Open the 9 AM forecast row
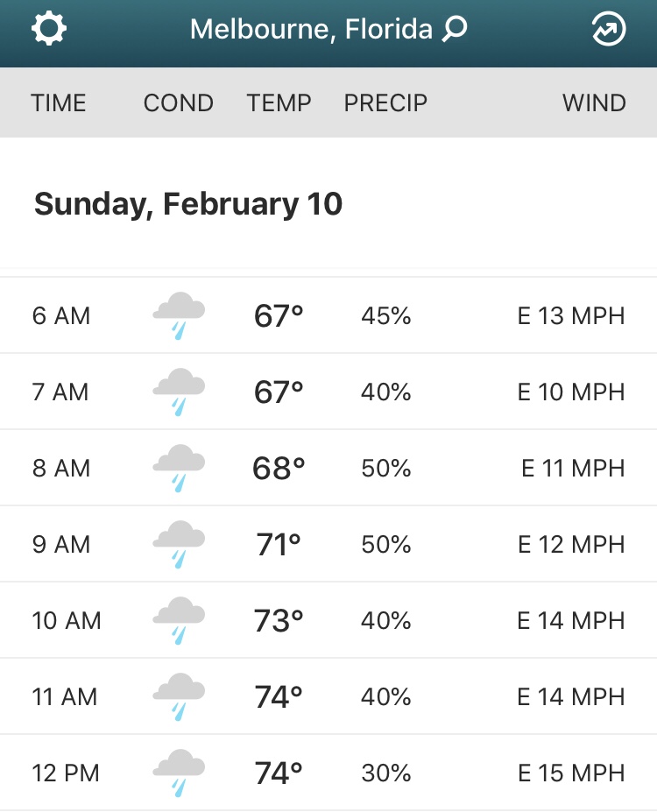Viewport: 657px width, 812px height. (328, 545)
